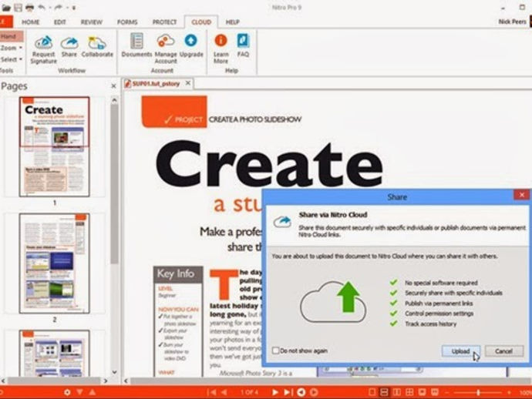The width and height of the screenshot is (532, 399).
Task: Select the SUP01.tut_pstory document tab
Action: tap(156, 83)
